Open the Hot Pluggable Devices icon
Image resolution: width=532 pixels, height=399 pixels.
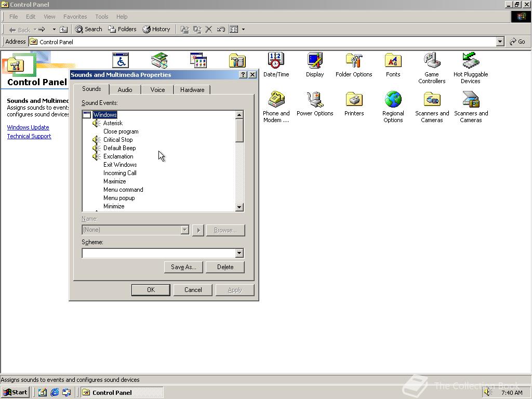[471, 68]
